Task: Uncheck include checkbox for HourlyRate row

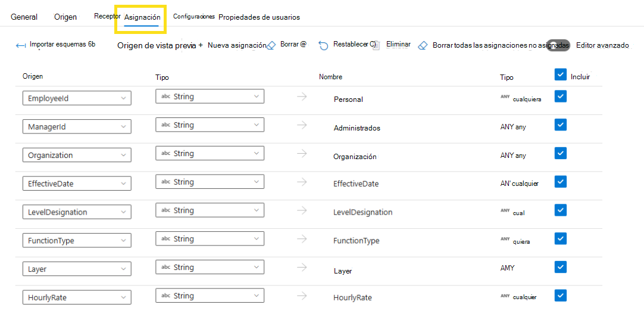Action: (560, 295)
